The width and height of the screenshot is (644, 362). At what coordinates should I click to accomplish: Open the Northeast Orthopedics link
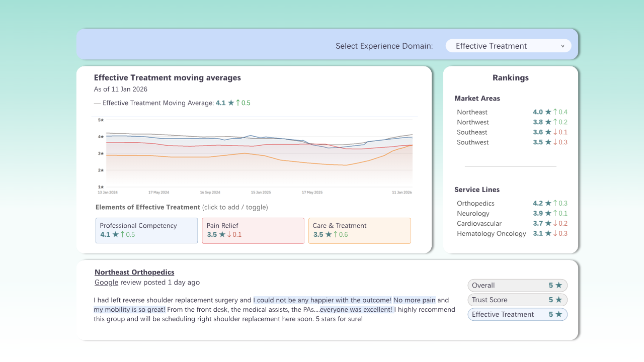point(134,272)
